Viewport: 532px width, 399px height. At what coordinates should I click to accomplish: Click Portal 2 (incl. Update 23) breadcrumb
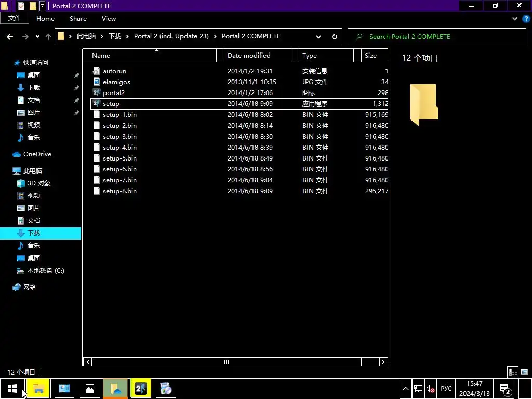[171, 36]
